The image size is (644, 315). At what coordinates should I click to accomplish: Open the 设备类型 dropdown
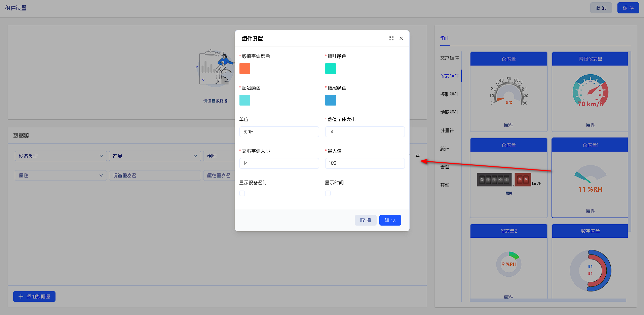(x=61, y=156)
